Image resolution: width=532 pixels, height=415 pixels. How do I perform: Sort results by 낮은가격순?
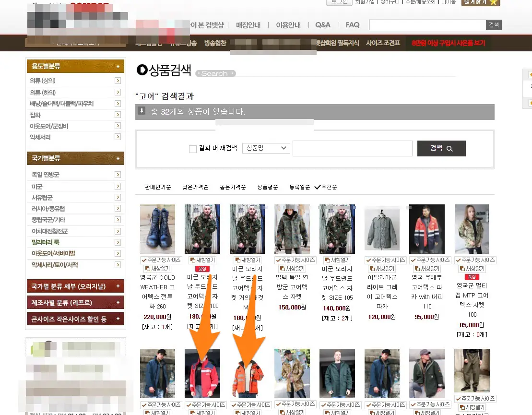click(195, 187)
